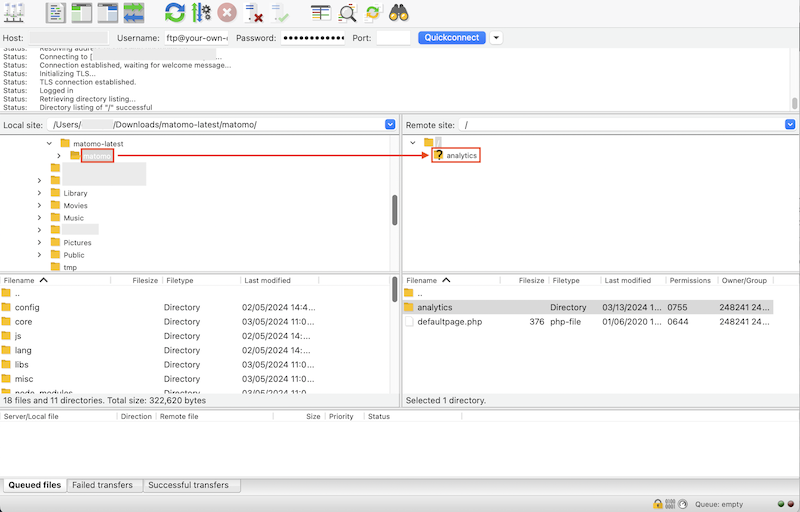Image resolution: width=800 pixels, height=512 pixels.
Task: Refresh the file and folder lists
Action: point(175,13)
